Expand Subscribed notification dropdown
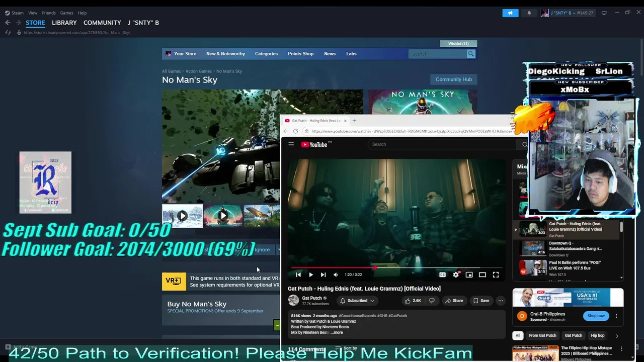The image size is (644, 362). click(x=357, y=301)
